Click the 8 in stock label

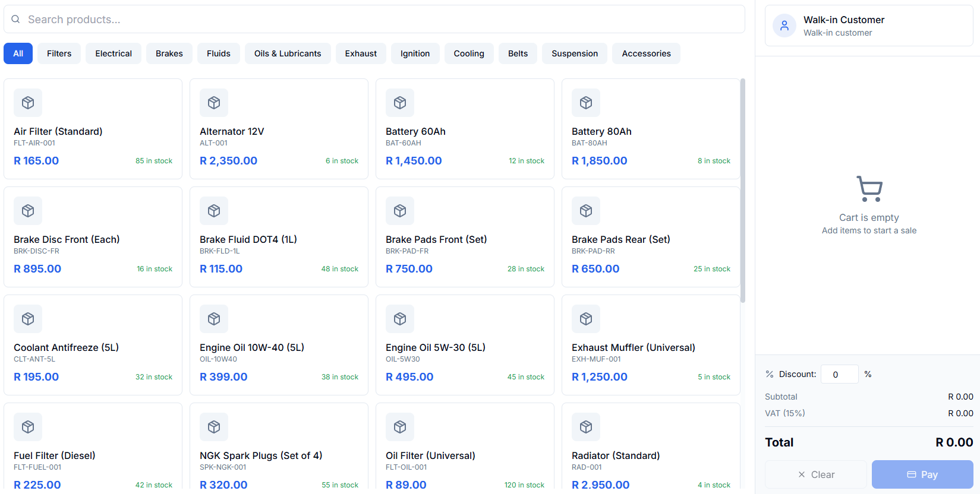pyautogui.click(x=714, y=161)
